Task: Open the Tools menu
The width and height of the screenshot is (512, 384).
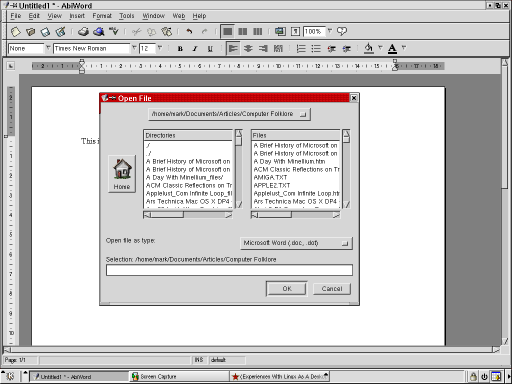Action: coord(127,16)
